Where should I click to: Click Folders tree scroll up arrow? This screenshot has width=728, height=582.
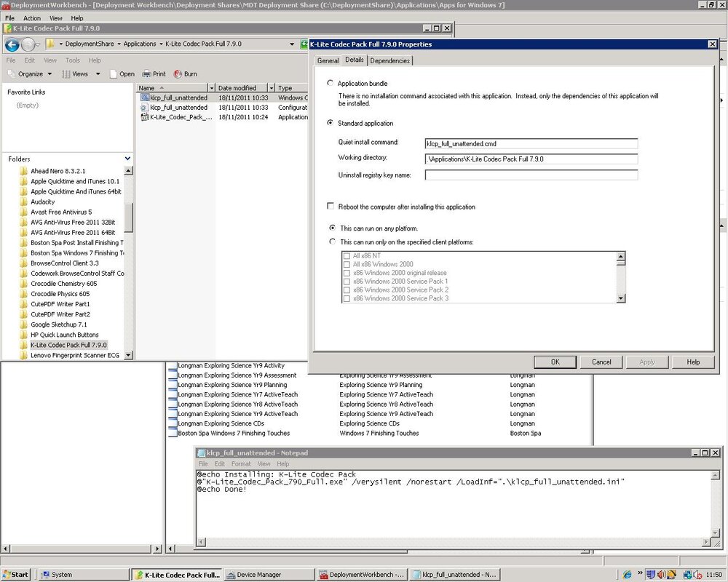[x=129, y=170]
